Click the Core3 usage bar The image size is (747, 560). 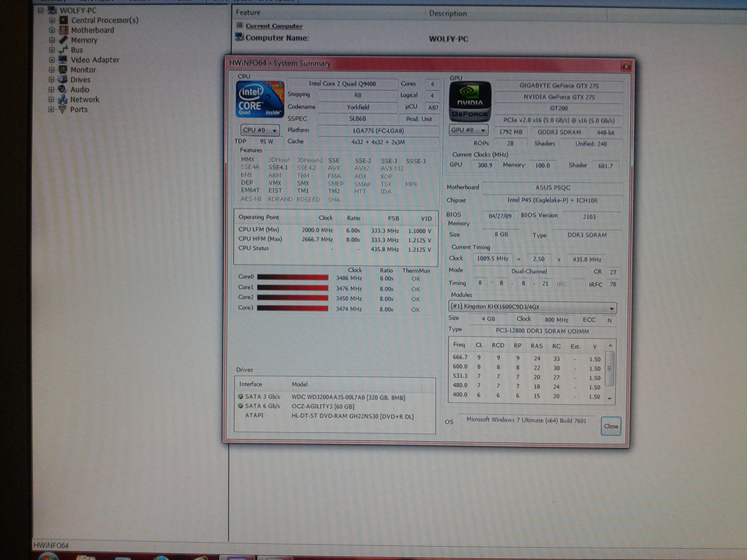click(x=293, y=309)
